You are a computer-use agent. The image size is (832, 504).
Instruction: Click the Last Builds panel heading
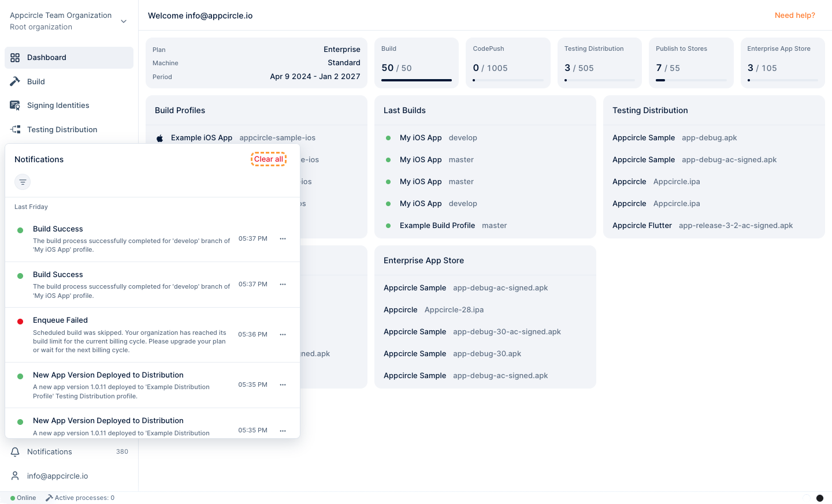[404, 110]
